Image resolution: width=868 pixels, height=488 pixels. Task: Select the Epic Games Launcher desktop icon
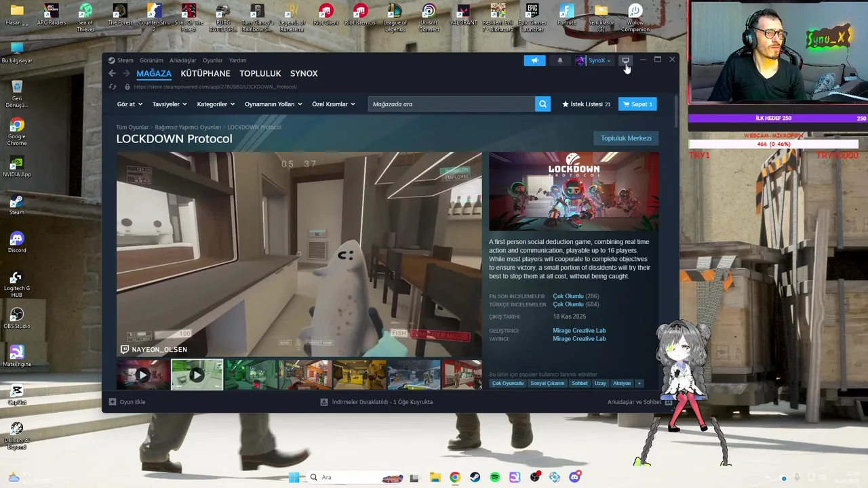(532, 17)
